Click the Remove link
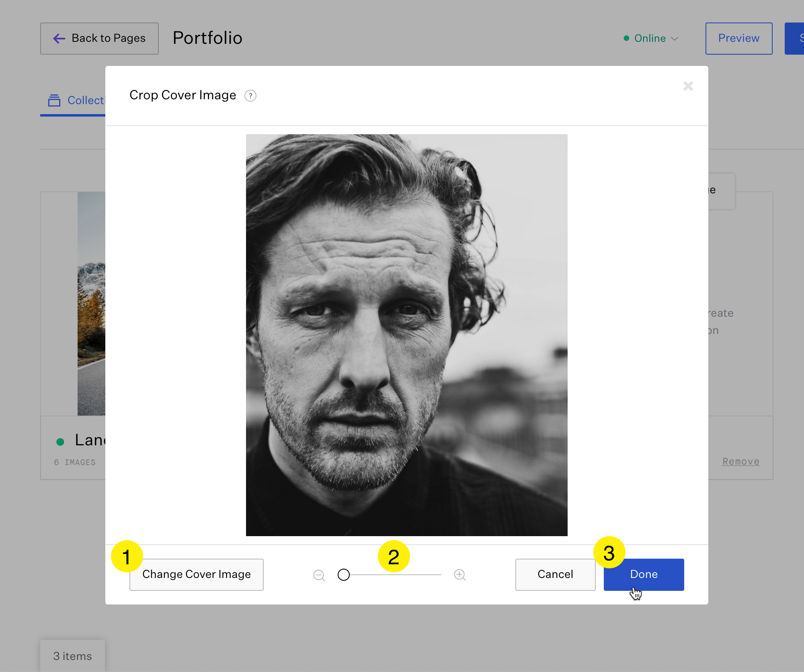The height and width of the screenshot is (672, 804). point(740,461)
